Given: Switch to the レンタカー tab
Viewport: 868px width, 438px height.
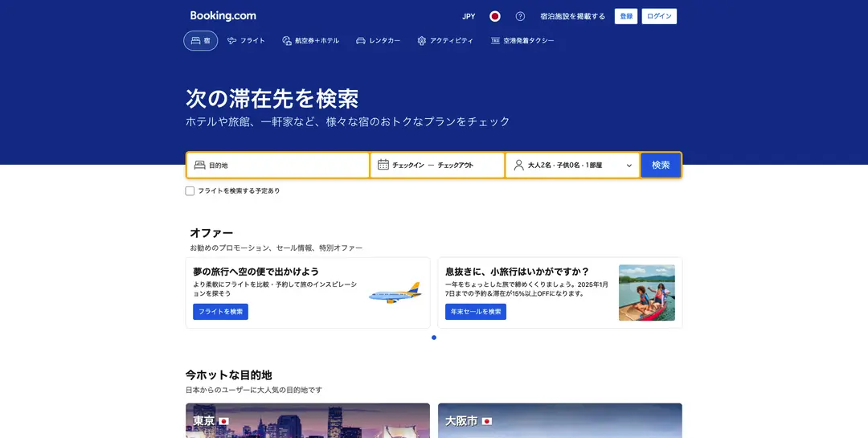Looking at the screenshot, I should 378,40.
